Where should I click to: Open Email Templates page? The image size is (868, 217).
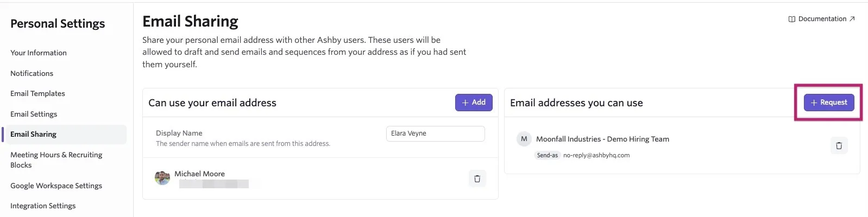tap(37, 93)
